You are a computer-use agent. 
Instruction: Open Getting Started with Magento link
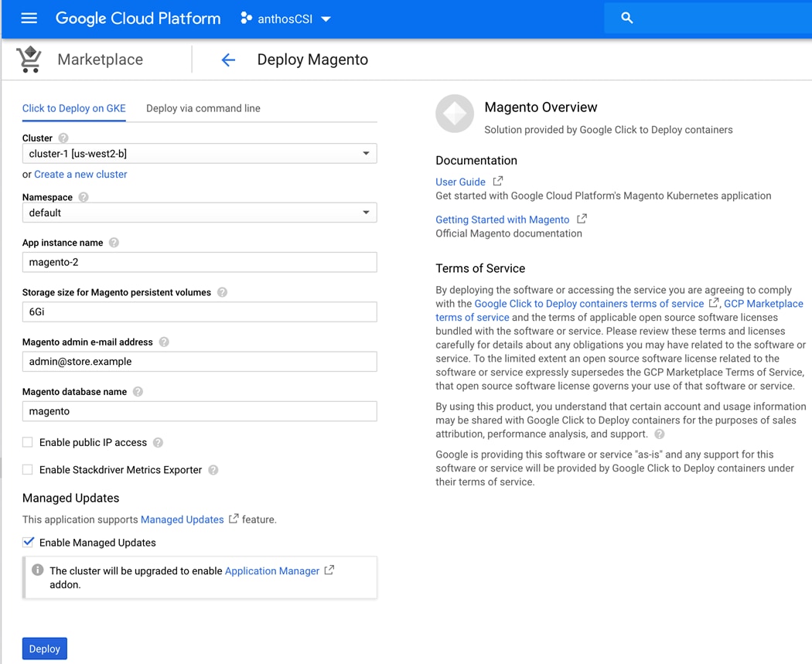pos(503,220)
